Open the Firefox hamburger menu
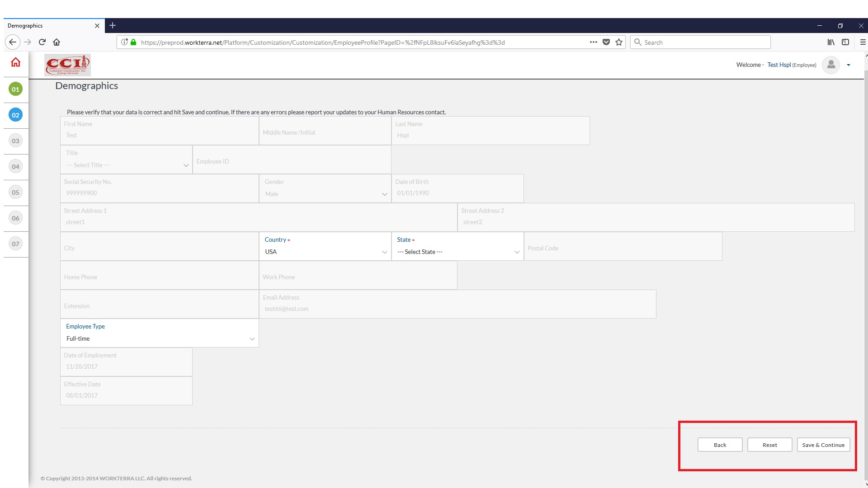The height and width of the screenshot is (488, 868). coord(863,42)
